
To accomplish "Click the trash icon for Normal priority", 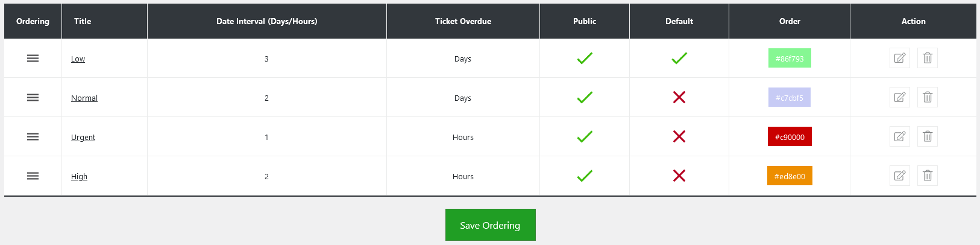I will [927, 97].
